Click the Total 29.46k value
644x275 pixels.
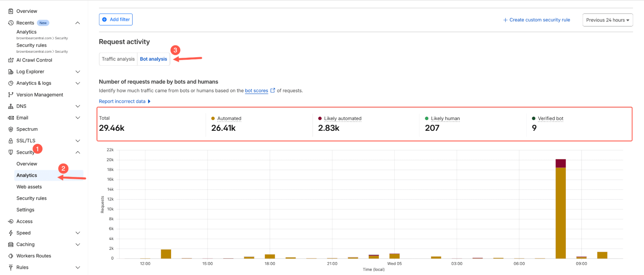coord(111,128)
